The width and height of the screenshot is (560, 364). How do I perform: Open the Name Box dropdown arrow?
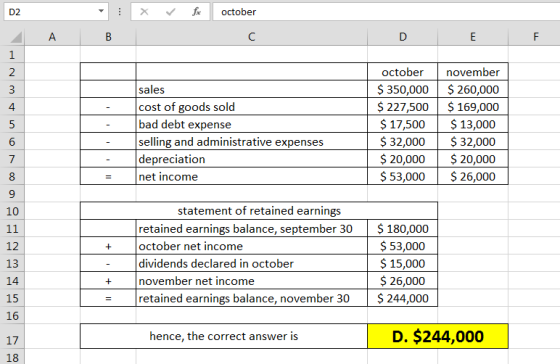pyautogui.click(x=101, y=11)
